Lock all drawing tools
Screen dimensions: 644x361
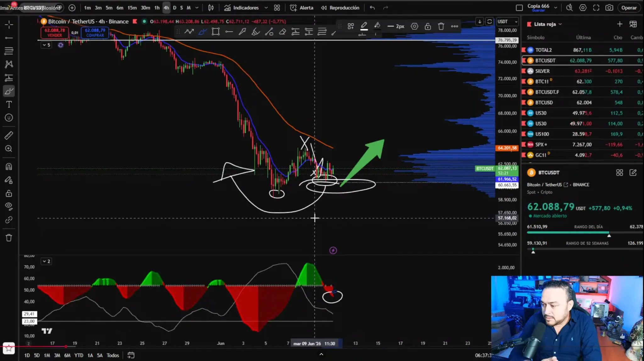[x=9, y=193]
